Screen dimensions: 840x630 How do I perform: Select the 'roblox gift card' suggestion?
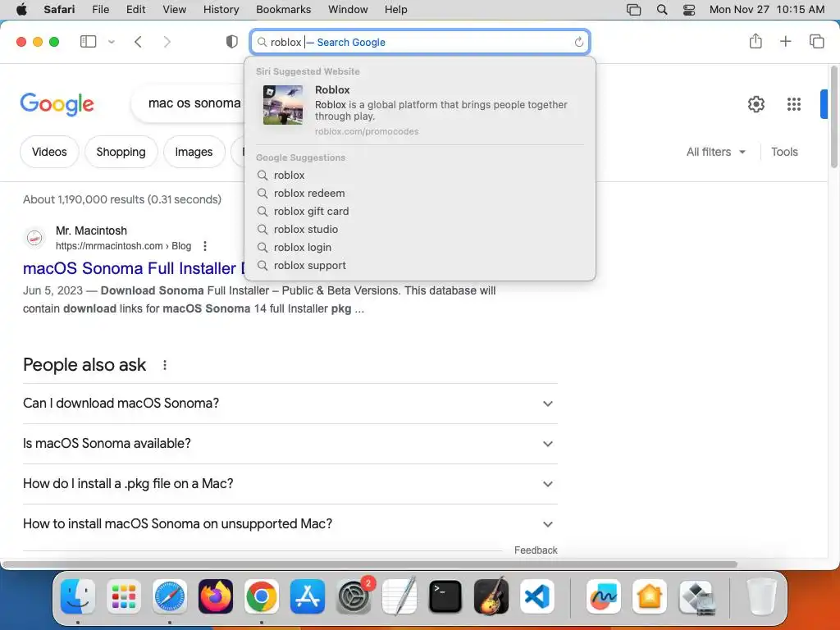[420, 212]
